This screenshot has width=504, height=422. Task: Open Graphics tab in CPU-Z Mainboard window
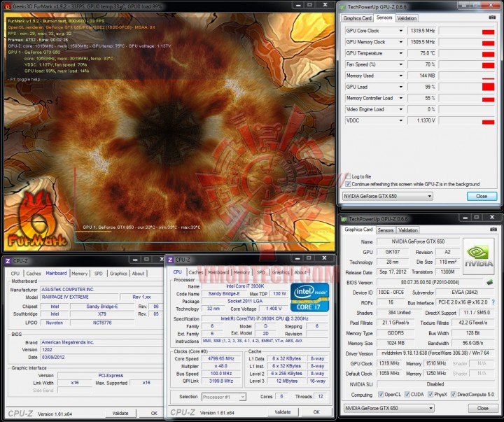click(118, 274)
